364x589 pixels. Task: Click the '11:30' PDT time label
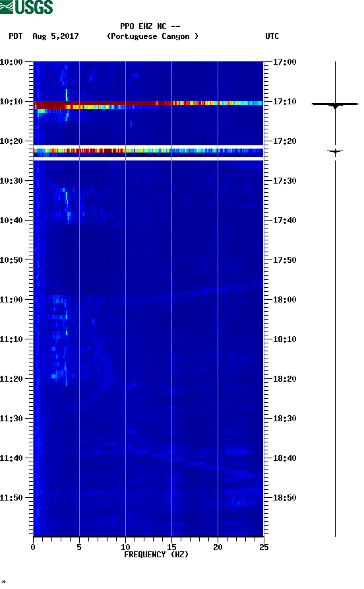[x=12, y=419]
